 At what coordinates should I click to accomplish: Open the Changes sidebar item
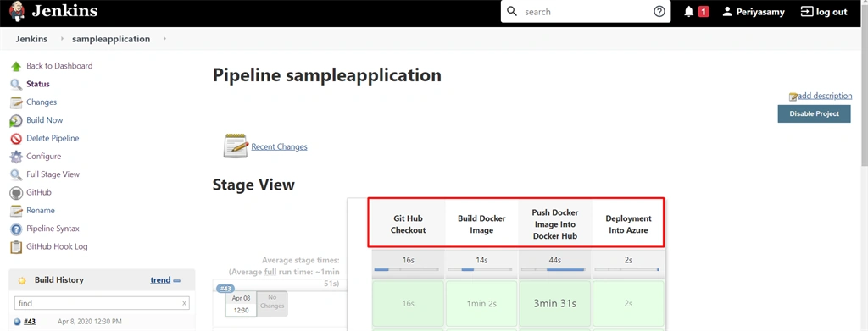click(x=42, y=102)
